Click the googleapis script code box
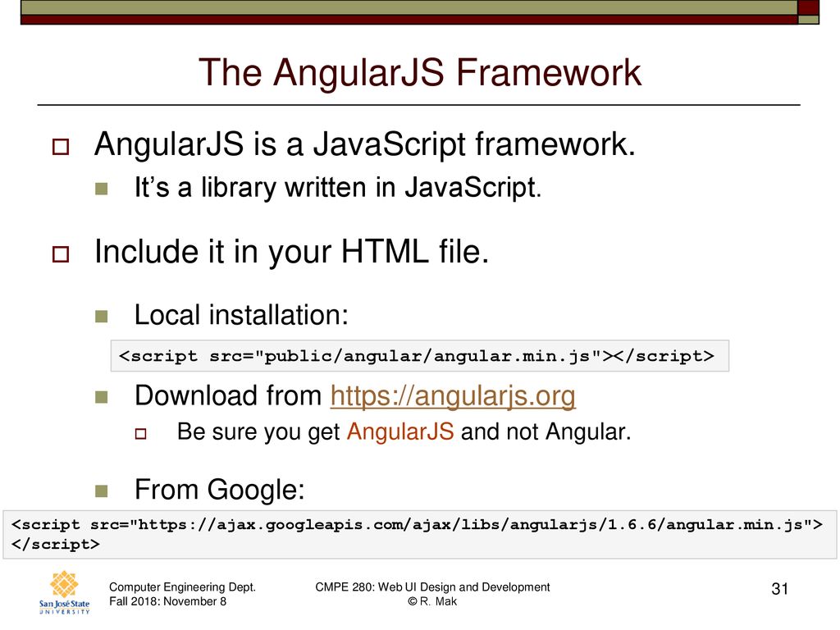Image resolution: width=840 pixels, height=630 pixels. click(419, 535)
